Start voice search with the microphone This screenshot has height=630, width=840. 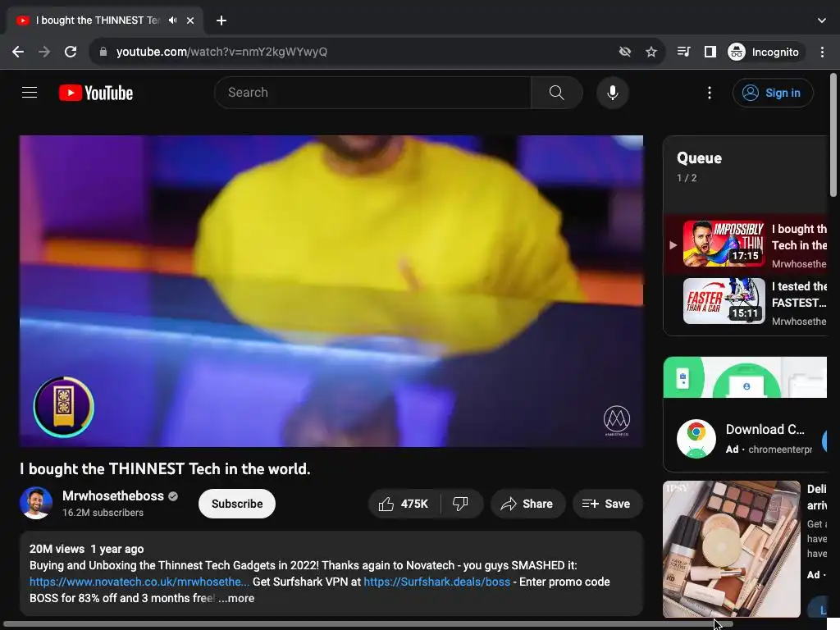(x=612, y=93)
